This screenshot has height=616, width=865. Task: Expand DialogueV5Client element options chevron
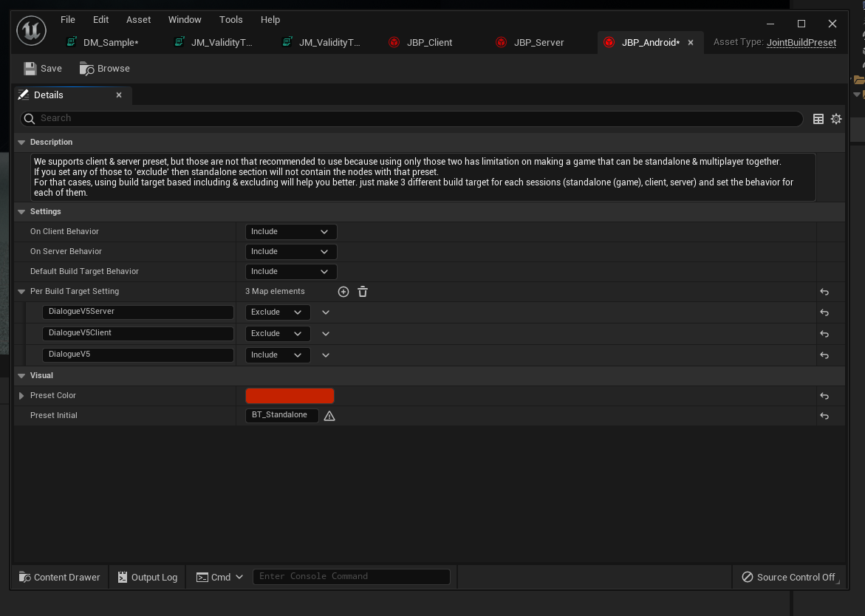pos(325,334)
